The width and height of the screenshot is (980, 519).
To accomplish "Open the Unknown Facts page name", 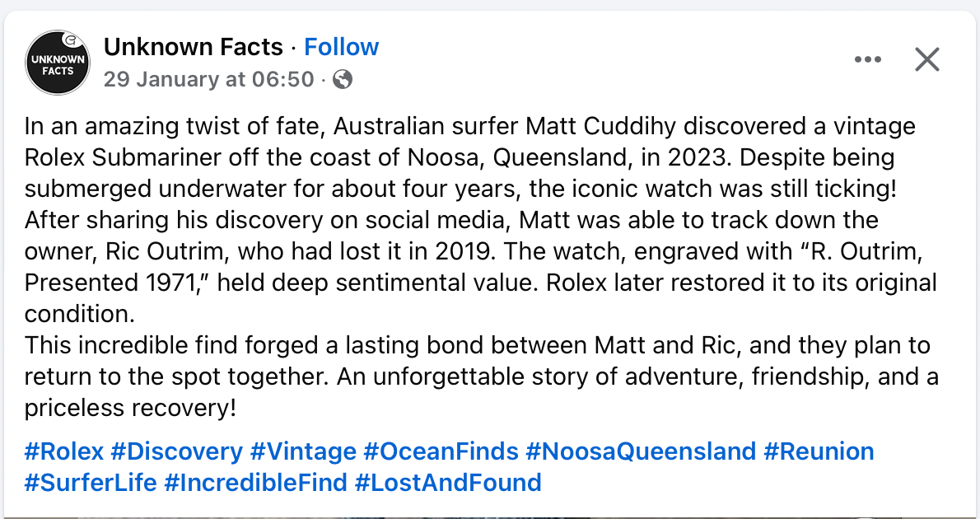I will click(194, 47).
